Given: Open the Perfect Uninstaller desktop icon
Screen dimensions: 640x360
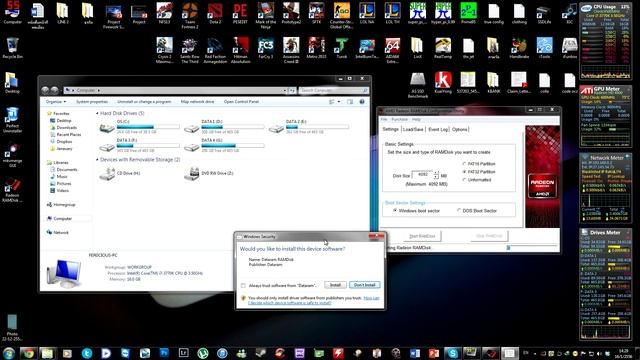Looking at the screenshot, I should point(12,120).
